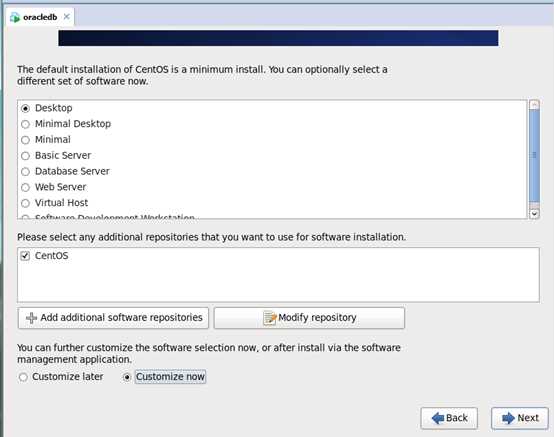This screenshot has width=554, height=437.
Task: Click the Modify repository notepad icon
Action: click(270, 318)
